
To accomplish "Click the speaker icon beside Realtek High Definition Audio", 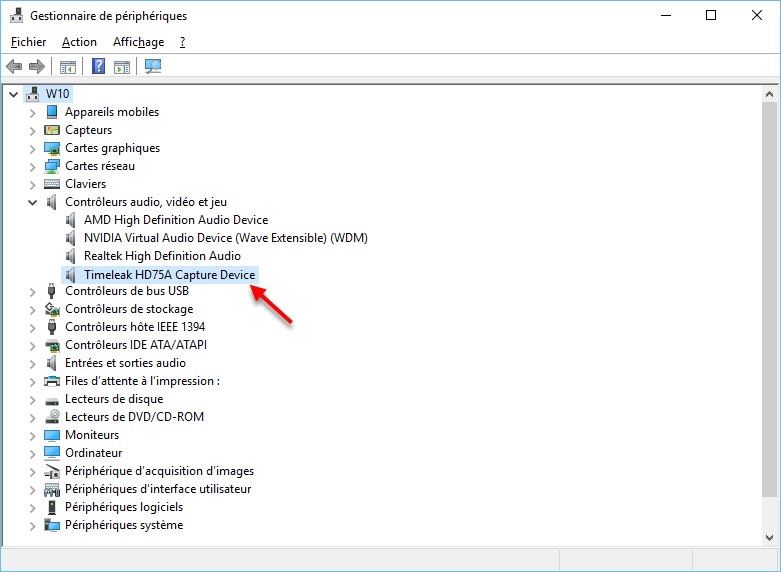I will (x=71, y=256).
